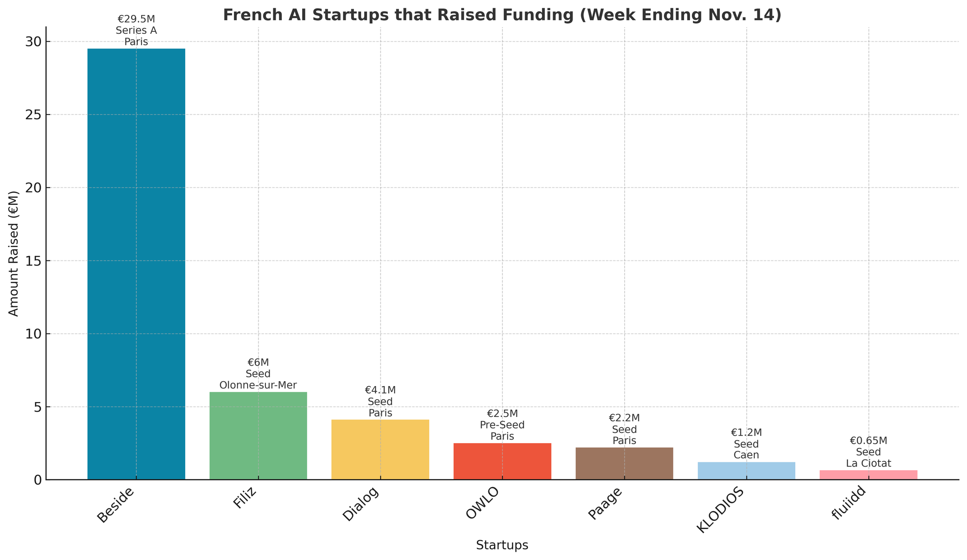Click the La Ciotat annotation
This screenshot has height=560, width=967.
point(868,463)
